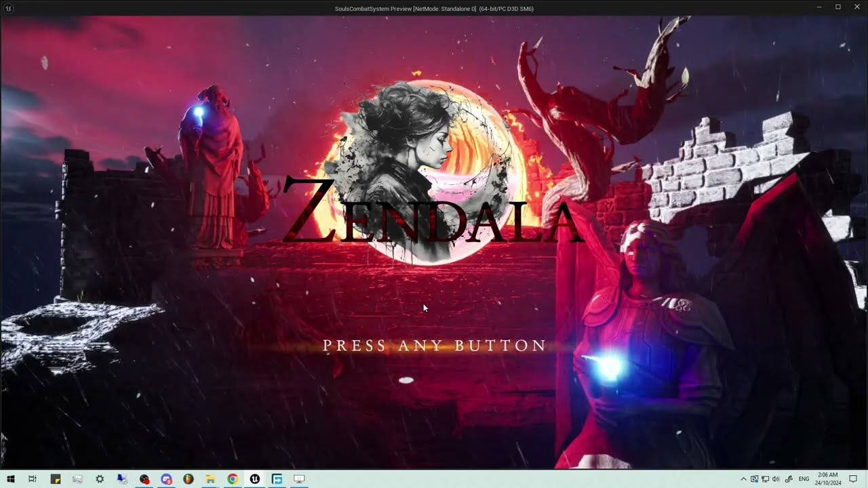Click the PRESS ANY BUTTON prompt
This screenshot has width=868, height=488.
(x=435, y=346)
